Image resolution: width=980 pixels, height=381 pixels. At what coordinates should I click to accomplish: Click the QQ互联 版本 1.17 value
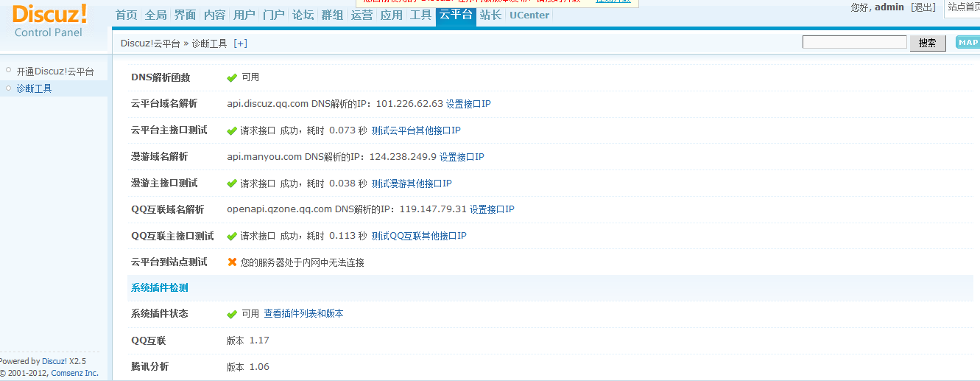click(248, 340)
